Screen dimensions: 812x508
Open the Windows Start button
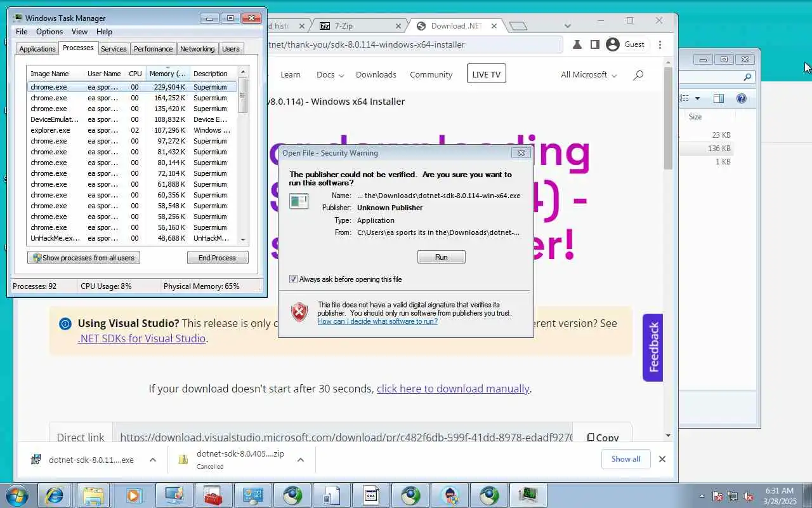(x=16, y=495)
